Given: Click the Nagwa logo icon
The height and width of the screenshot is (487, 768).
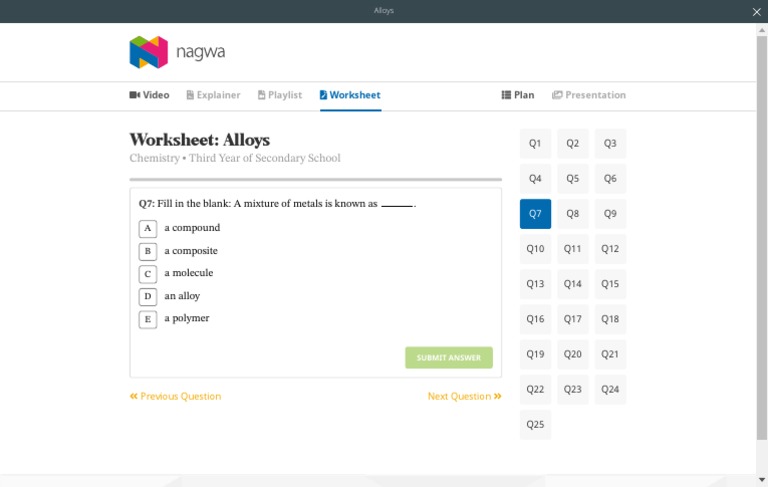Looking at the screenshot, I should tap(148, 52).
